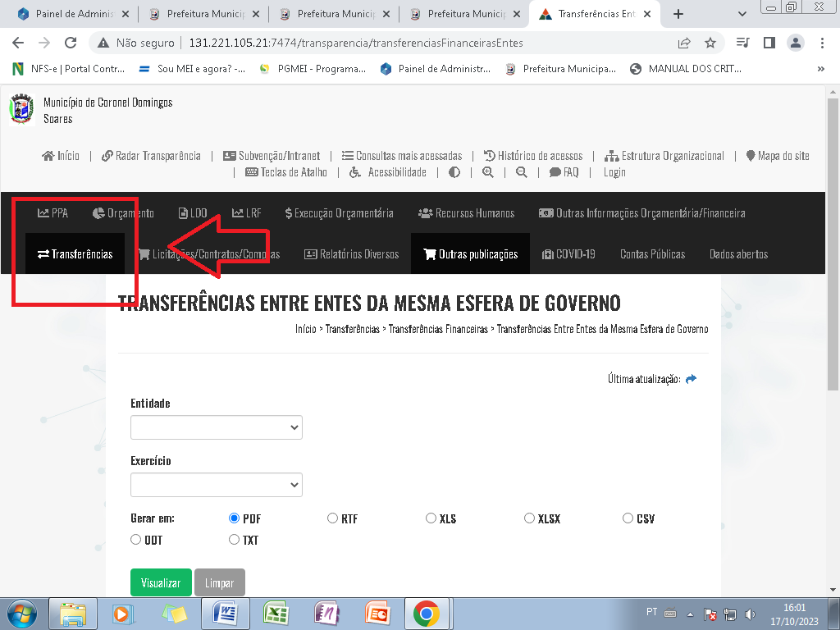Screen dimensions: 840x630
Task: Click the gray Limpar button
Action: tap(220, 582)
